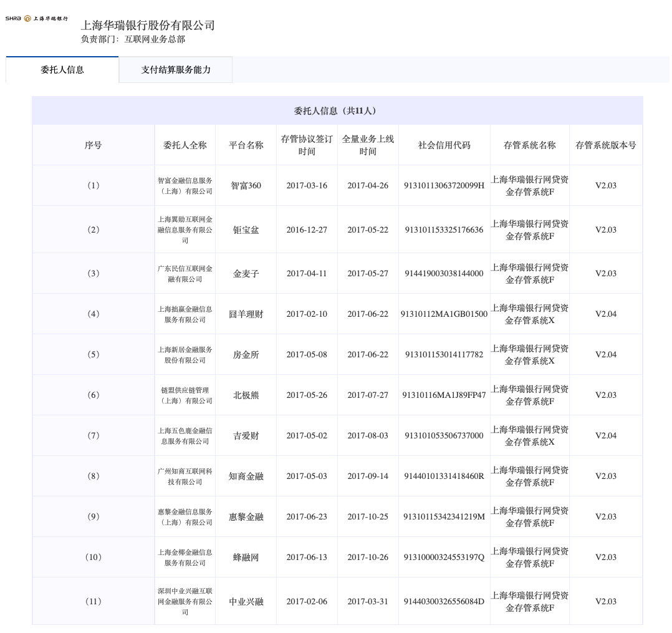The image size is (672, 633).
Task: Click the SHRB bank logo
Action: coord(36,19)
